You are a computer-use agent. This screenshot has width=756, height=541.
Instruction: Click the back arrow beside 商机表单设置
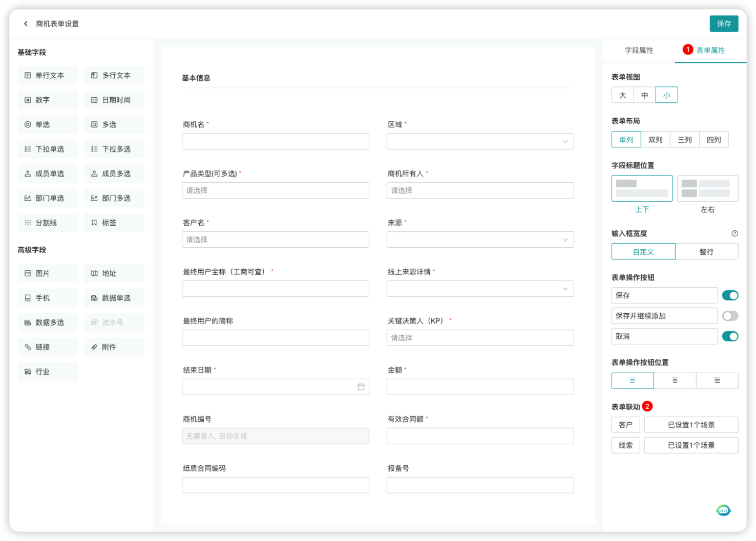pyautogui.click(x=26, y=24)
